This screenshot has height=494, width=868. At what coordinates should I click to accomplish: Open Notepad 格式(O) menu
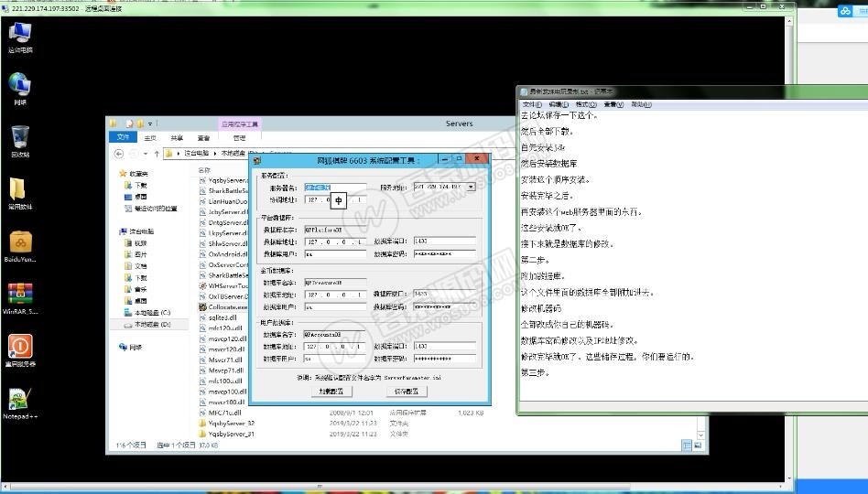[586, 104]
